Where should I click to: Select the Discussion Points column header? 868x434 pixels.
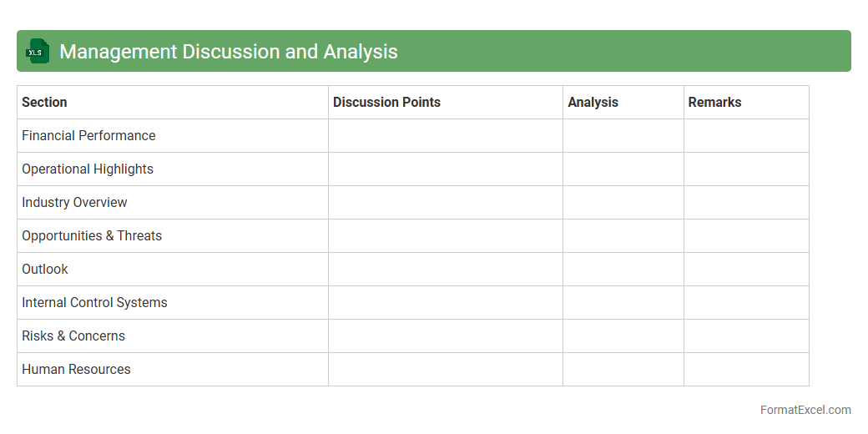pyautogui.click(x=386, y=102)
